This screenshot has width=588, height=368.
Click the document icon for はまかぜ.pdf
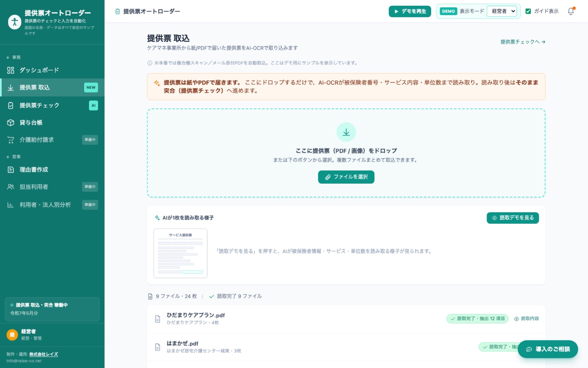click(158, 347)
